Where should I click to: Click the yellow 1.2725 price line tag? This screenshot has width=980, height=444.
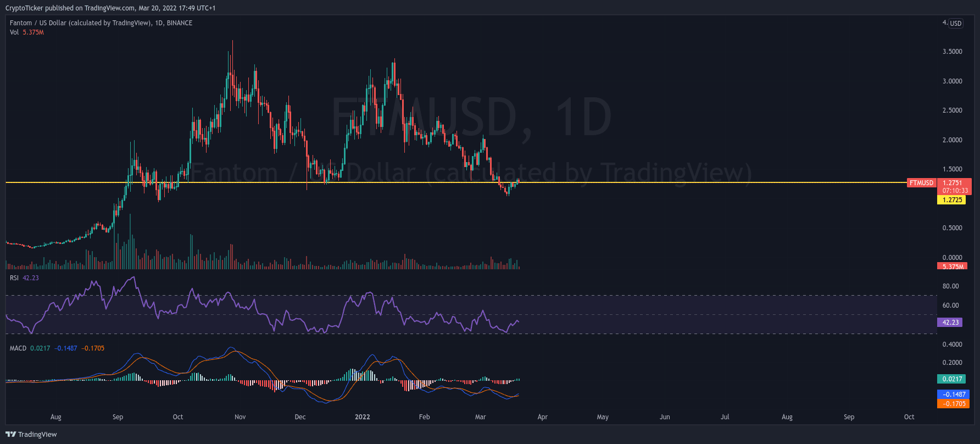tap(952, 200)
